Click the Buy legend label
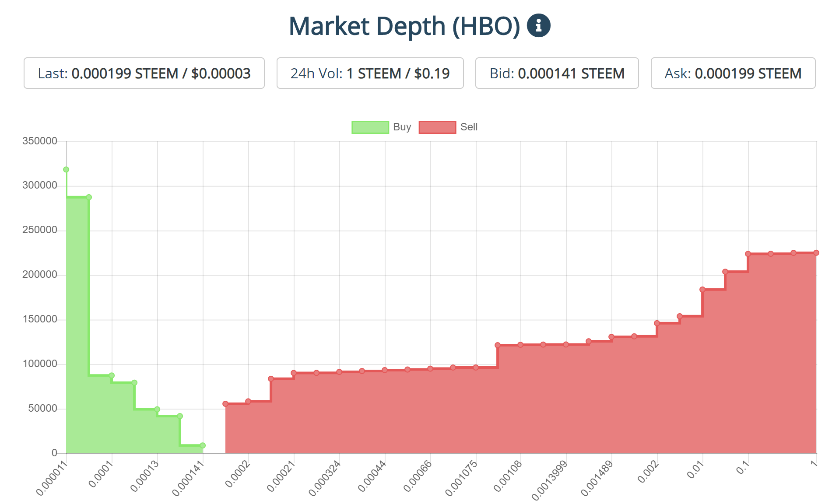Screen dimensions: 839x504 402,127
